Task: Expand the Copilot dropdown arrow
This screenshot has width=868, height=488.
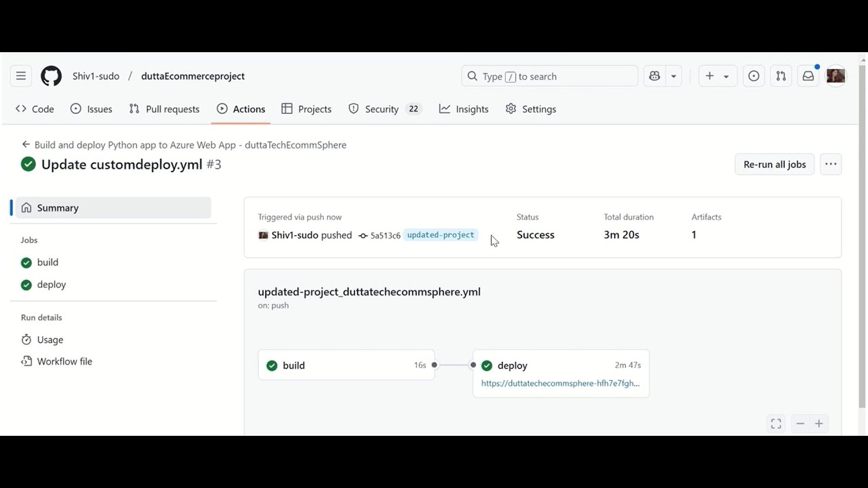Action: [673, 76]
